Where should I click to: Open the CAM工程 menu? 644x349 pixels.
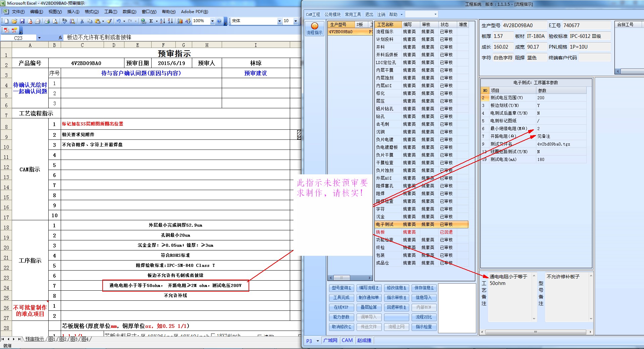point(313,14)
